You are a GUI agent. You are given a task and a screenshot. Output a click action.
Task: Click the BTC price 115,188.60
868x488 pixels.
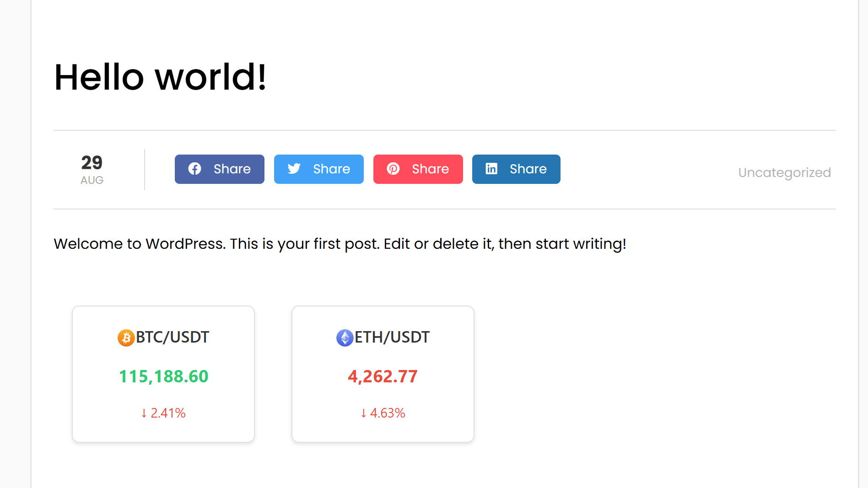(x=163, y=376)
